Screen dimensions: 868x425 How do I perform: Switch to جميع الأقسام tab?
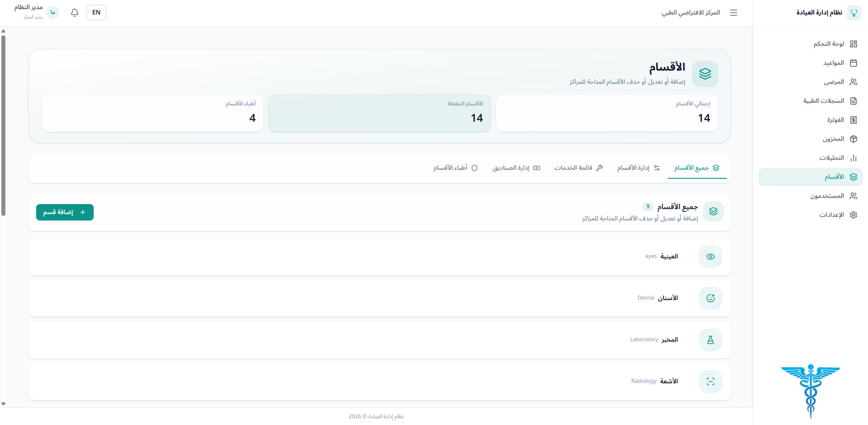coord(697,168)
